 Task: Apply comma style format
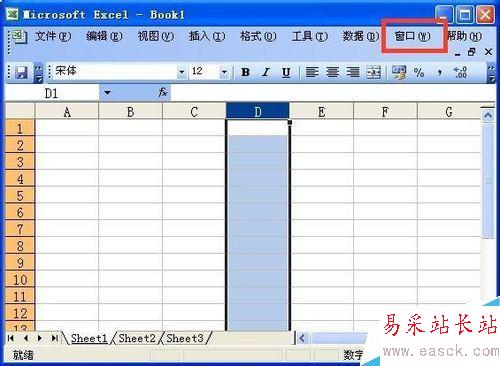tap(440, 72)
